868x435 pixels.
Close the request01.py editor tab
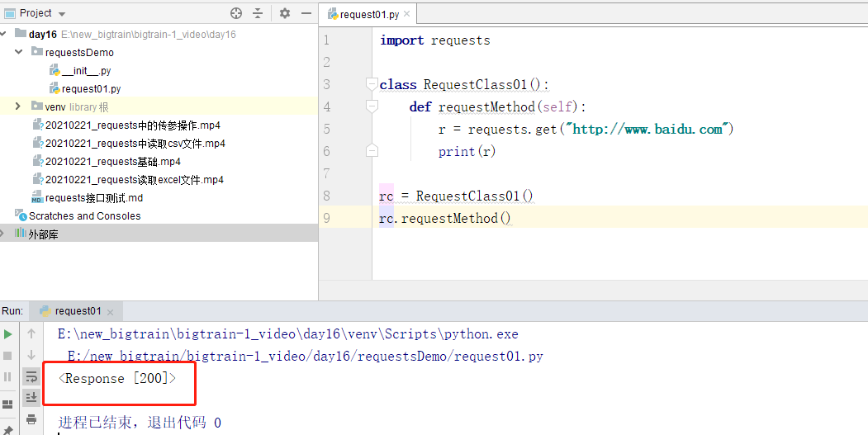(407, 14)
